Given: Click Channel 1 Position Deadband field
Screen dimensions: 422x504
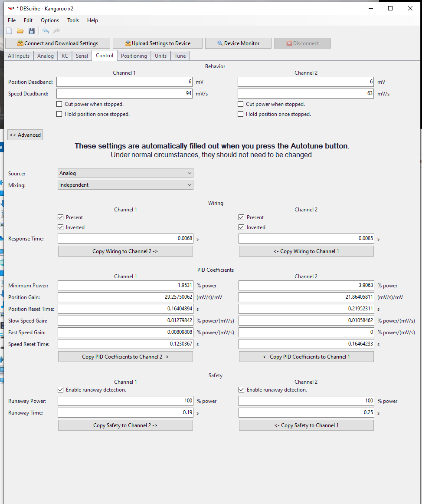Looking at the screenshot, I should click(x=124, y=82).
